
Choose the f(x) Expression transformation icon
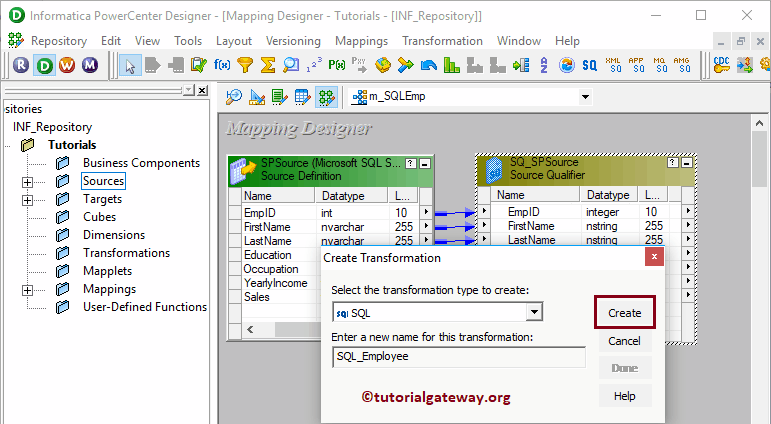[x=222, y=64]
